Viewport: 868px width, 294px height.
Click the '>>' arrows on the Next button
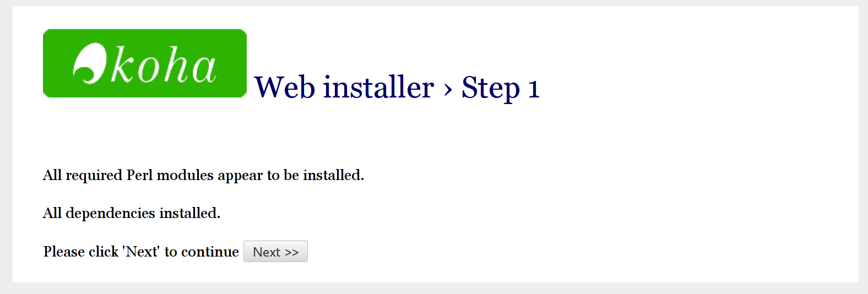(292, 252)
